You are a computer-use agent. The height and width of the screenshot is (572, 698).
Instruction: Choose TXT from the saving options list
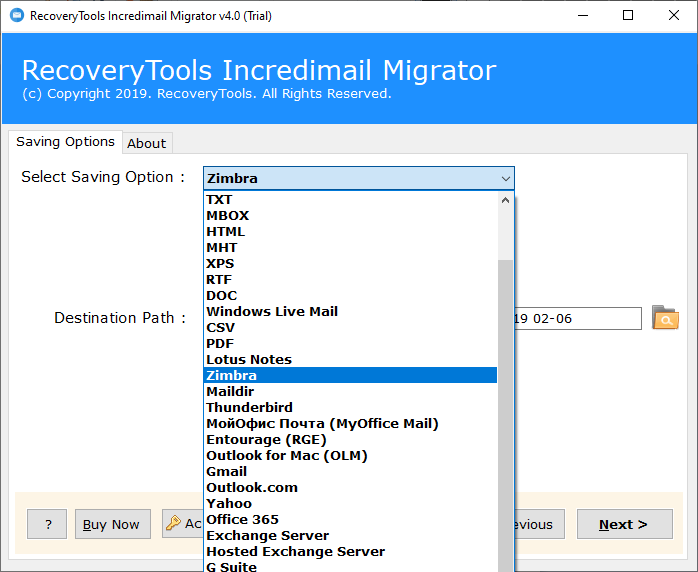(x=350, y=199)
